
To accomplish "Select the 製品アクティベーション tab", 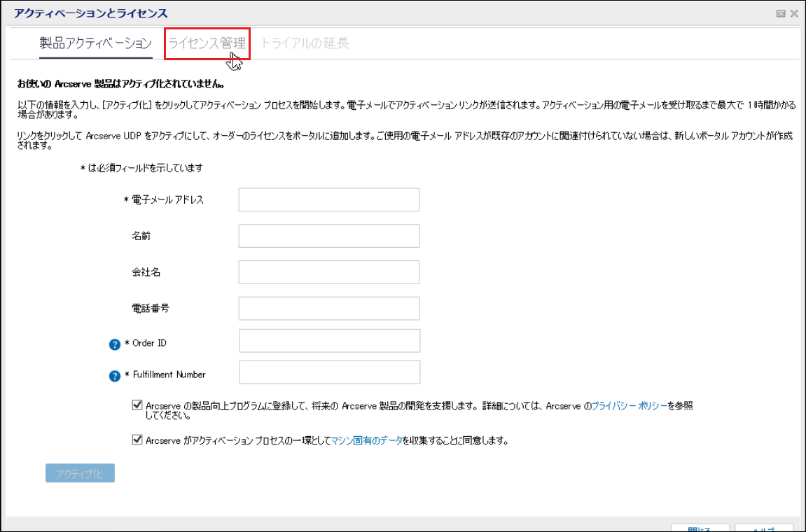I will tap(96, 43).
